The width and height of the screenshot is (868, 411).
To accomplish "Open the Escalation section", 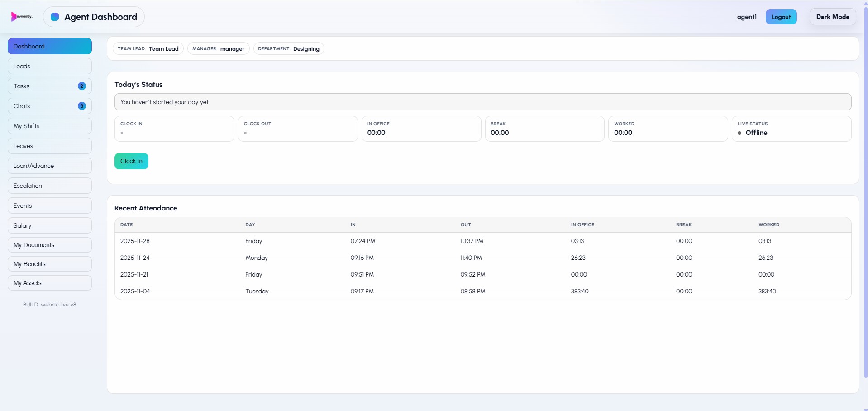I will click(x=49, y=186).
